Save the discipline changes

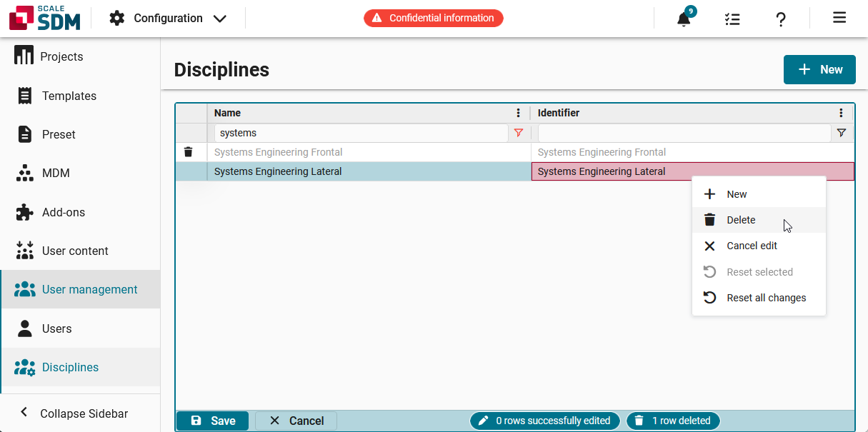point(212,421)
